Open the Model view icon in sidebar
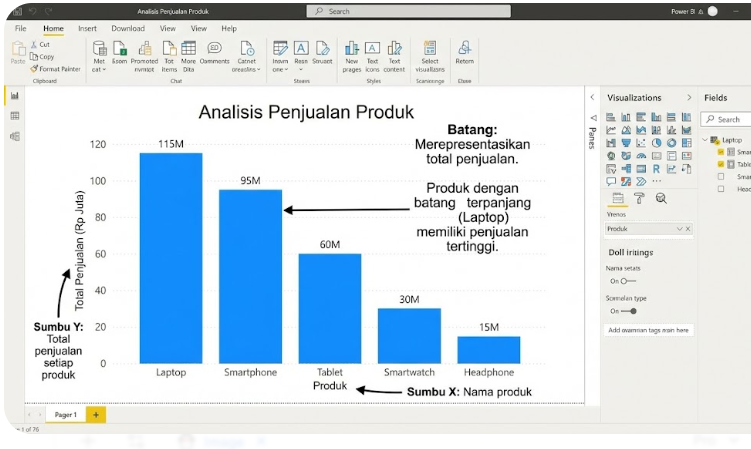 coord(15,136)
